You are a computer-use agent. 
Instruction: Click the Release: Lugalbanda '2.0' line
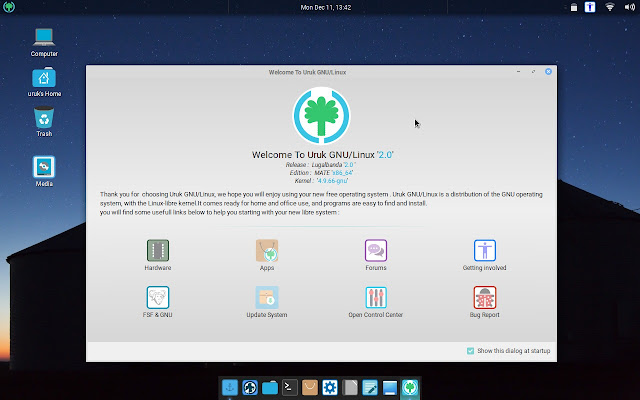[x=320, y=164]
